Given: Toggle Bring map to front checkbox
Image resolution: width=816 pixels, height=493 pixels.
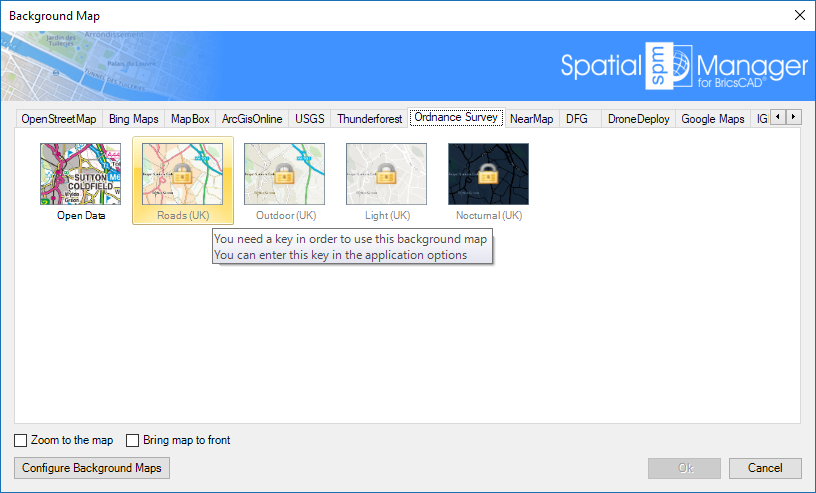Looking at the screenshot, I should 133,440.
